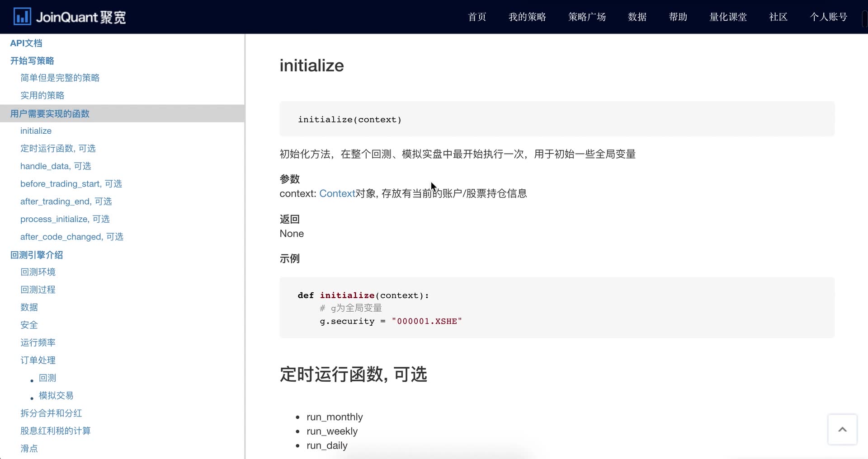Open 回测环境 in the sidebar
Image resolution: width=868 pixels, height=459 pixels.
point(38,272)
